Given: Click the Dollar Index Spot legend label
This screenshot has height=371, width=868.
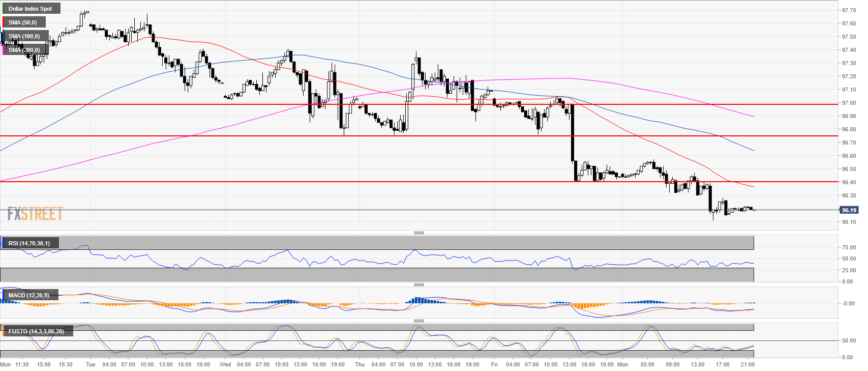Looking at the screenshot, I should 31,9.
